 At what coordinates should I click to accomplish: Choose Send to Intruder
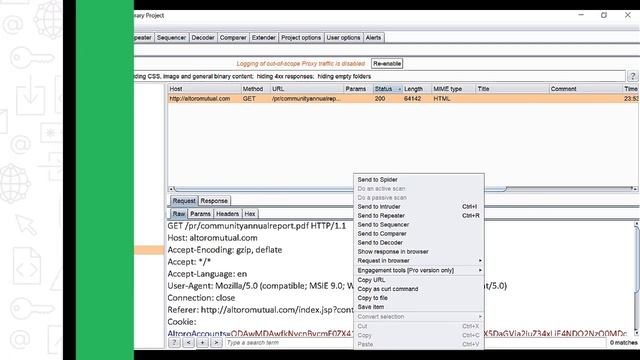419,207
